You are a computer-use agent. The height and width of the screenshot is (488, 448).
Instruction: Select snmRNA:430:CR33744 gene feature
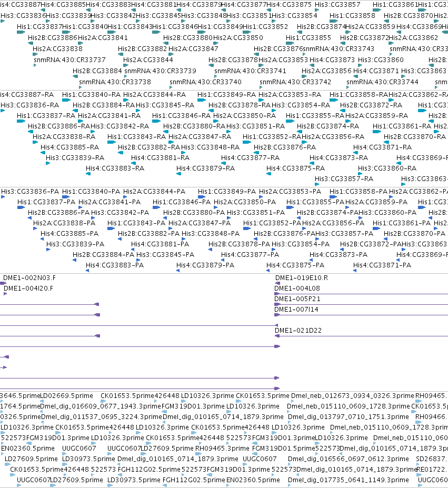(x=383, y=82)
